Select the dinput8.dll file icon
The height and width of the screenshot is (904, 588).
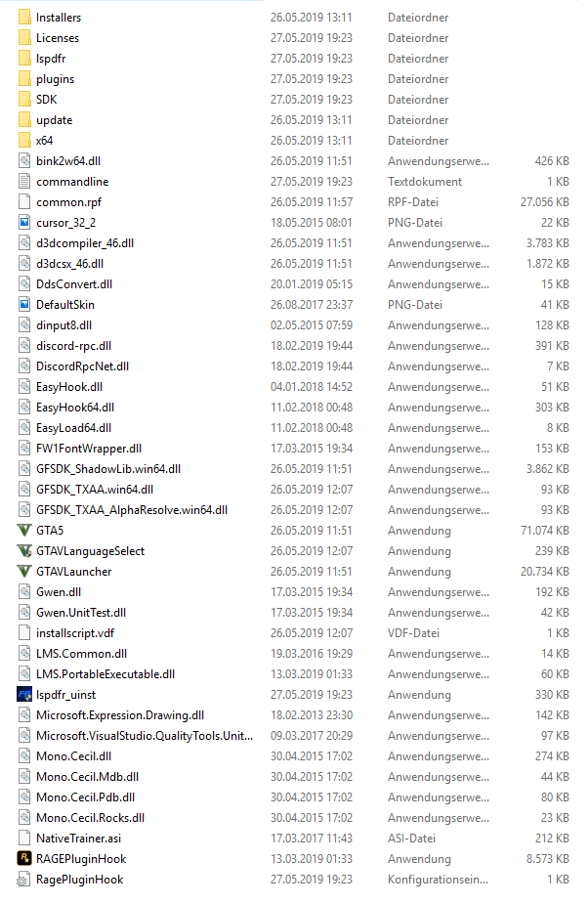(x=24, y=325)
